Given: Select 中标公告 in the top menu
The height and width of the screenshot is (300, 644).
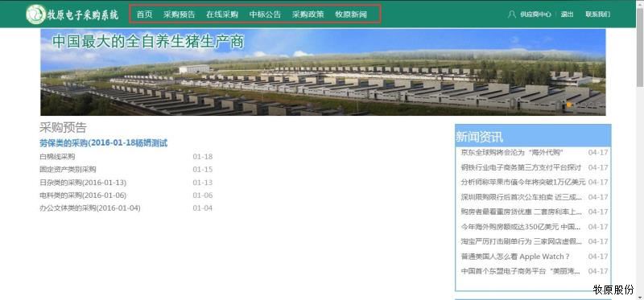Looking at the screenshot, I should point(266,14).
